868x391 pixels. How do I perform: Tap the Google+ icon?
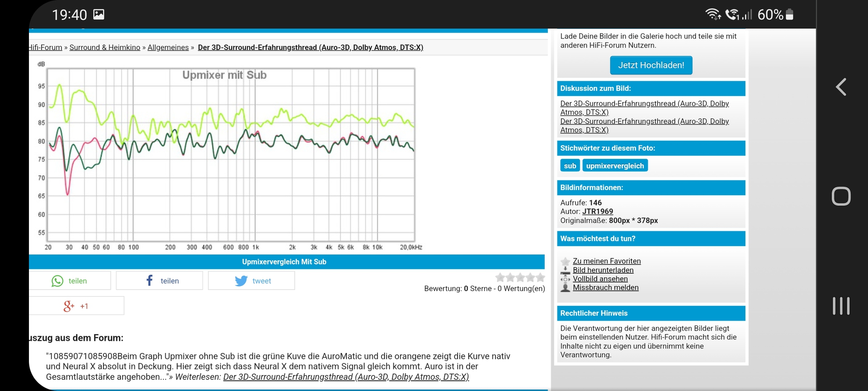click(69, 306)
